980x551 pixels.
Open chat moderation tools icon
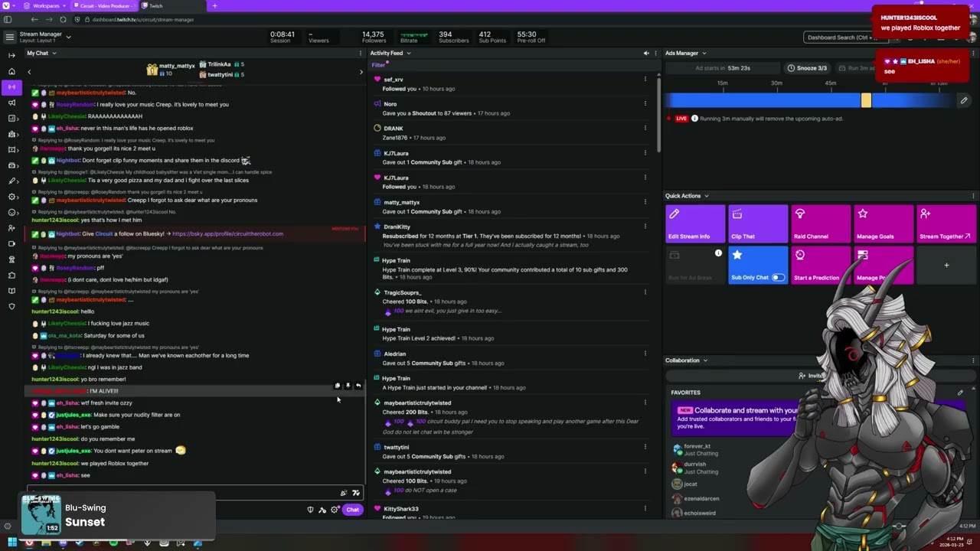[322, 510]
